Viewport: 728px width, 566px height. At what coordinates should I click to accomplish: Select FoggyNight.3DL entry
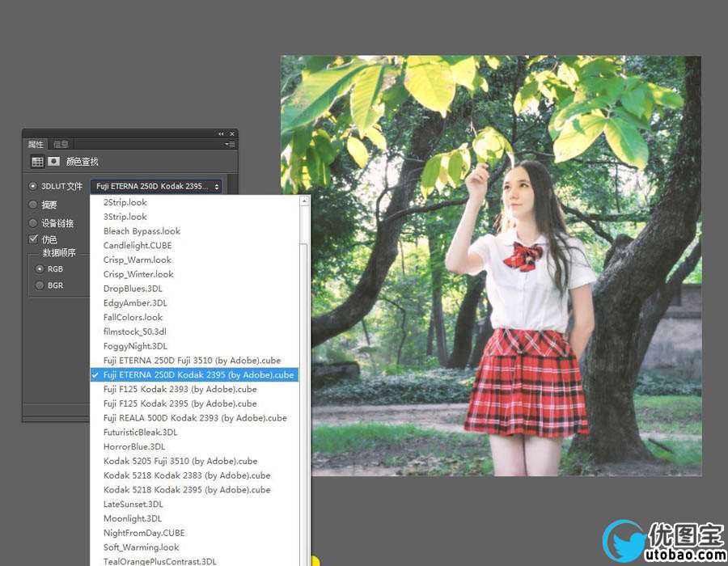click(194, 346)
